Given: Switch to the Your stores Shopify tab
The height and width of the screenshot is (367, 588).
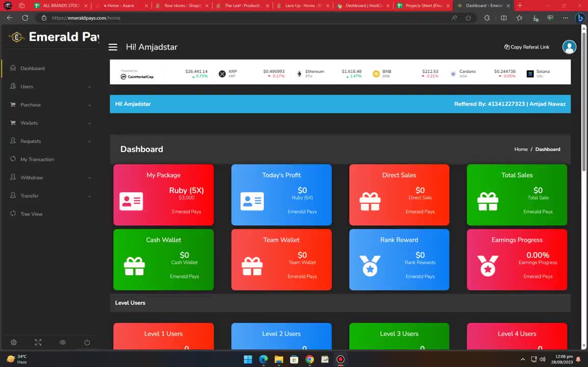Looking at the screenshot, I should point(181,6).
